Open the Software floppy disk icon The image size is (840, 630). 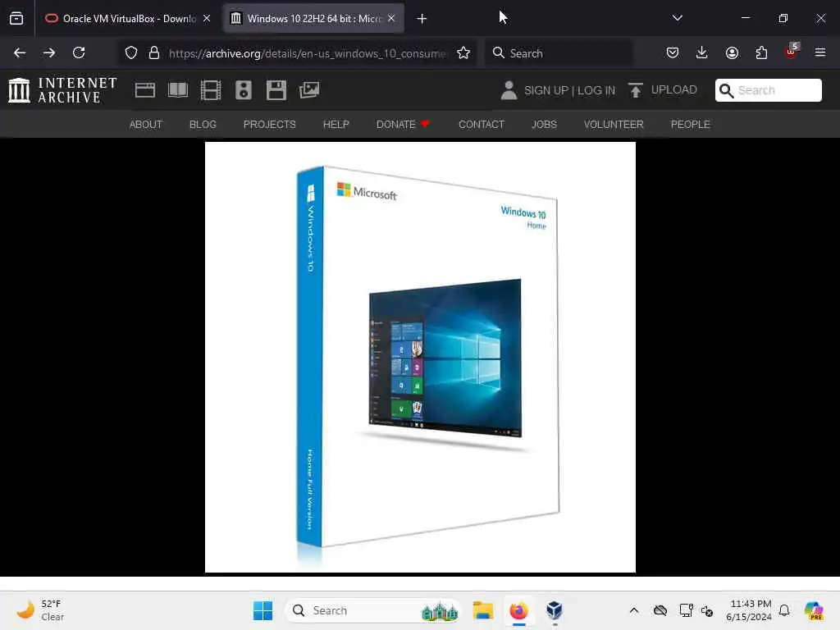pyautogui.click(x=276, y=90)
